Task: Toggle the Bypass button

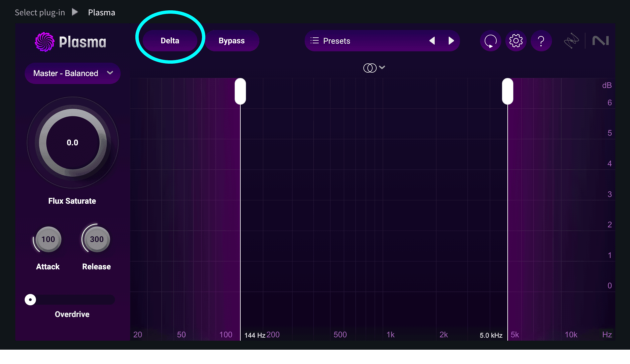Action: (x=232, y=41)
